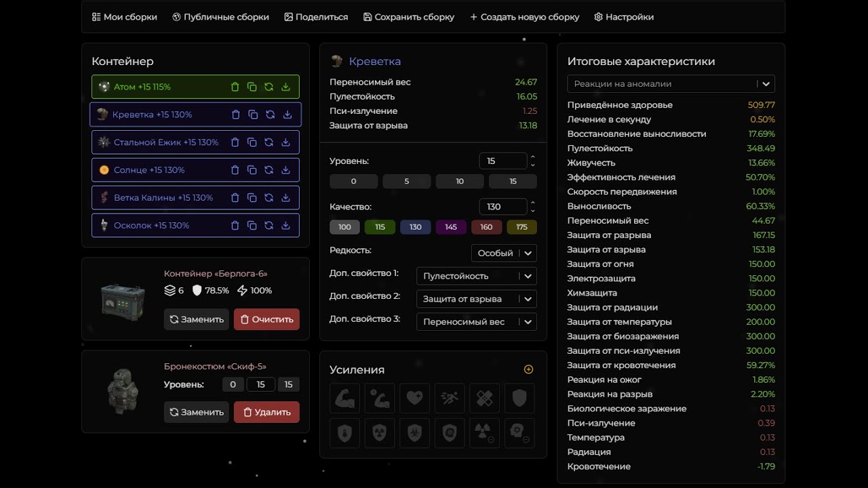The width and height of the screenshot is (868, 488).
Task: Delete the Атом +15 artifact via trash icon
Action: pyautogui.click(x=235, y=87)
